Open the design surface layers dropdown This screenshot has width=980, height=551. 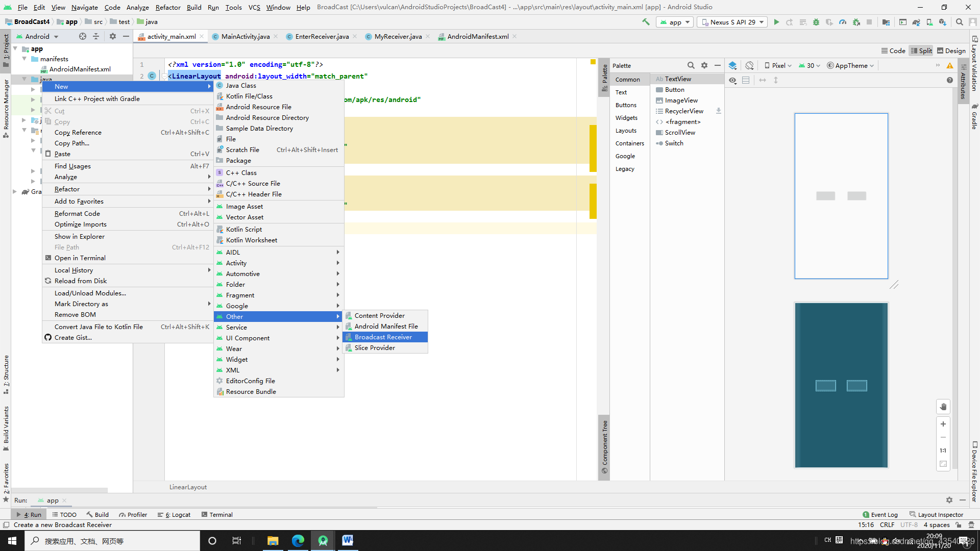tap(733, 65)
